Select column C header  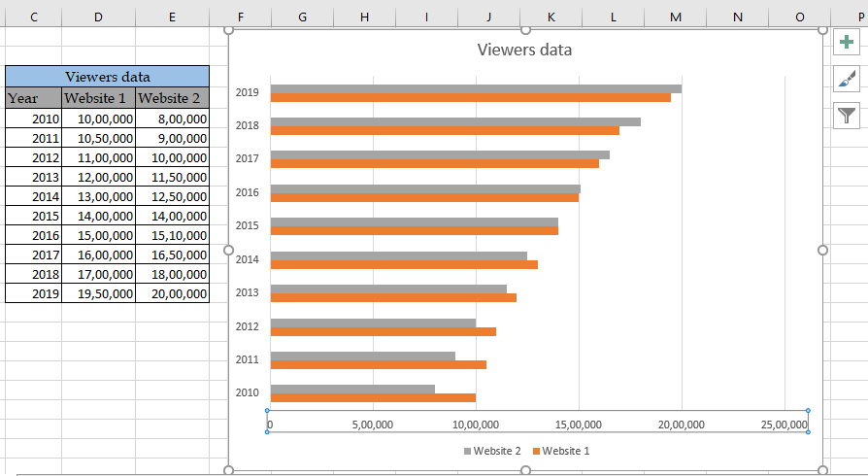click(34, 16)
